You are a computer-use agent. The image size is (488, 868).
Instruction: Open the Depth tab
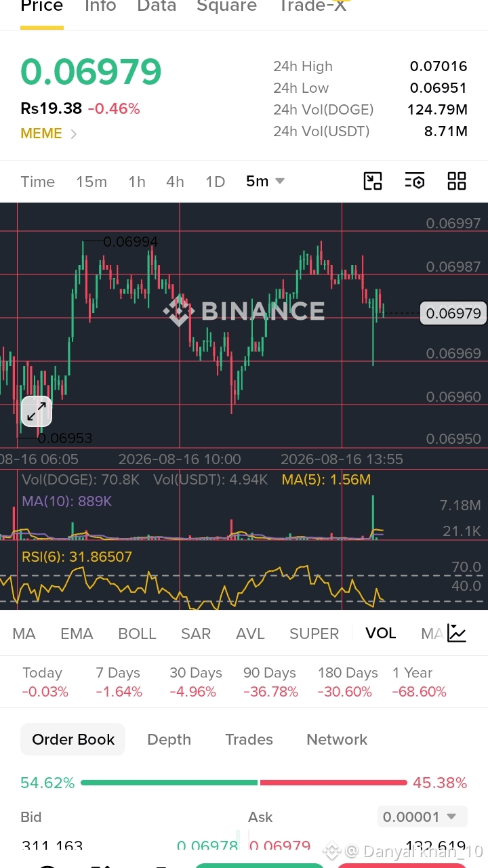(x=169, y=739)
